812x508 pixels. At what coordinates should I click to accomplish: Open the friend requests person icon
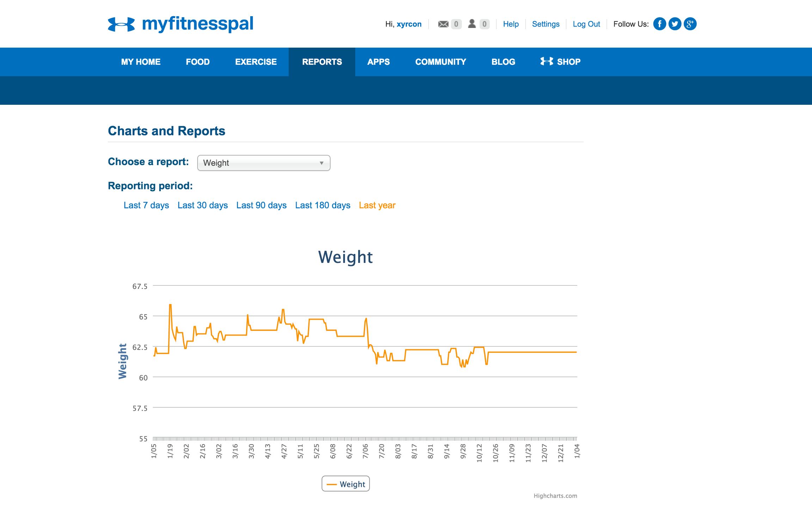pyautogui.click(x=472, y=24)
